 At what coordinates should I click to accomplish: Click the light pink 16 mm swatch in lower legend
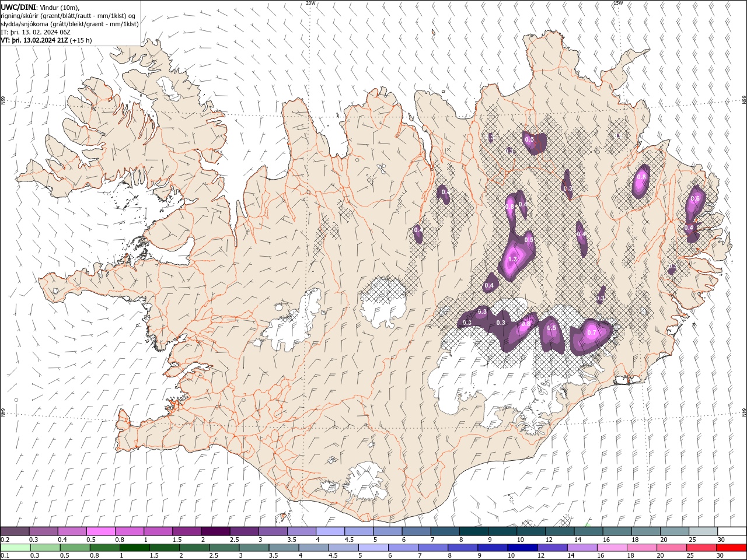pyautogui.click(x=611, y=548)
